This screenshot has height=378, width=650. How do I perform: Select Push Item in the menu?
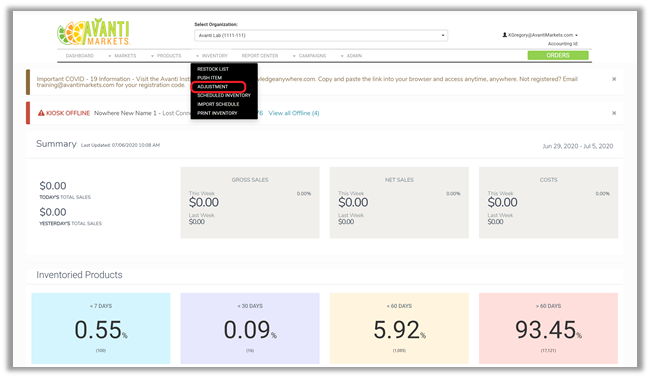[209, 78]
